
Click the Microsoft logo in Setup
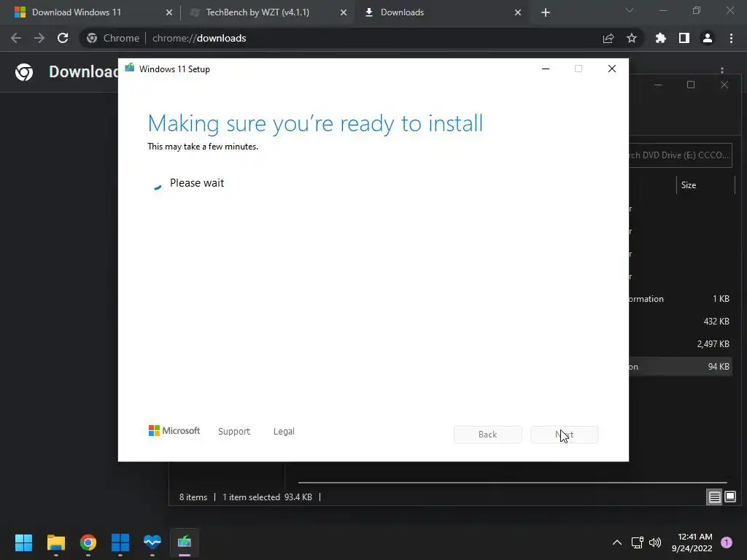174,431
